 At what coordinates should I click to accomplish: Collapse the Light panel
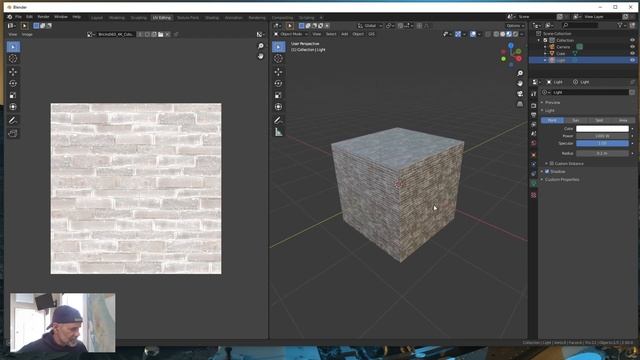point(549,111)
